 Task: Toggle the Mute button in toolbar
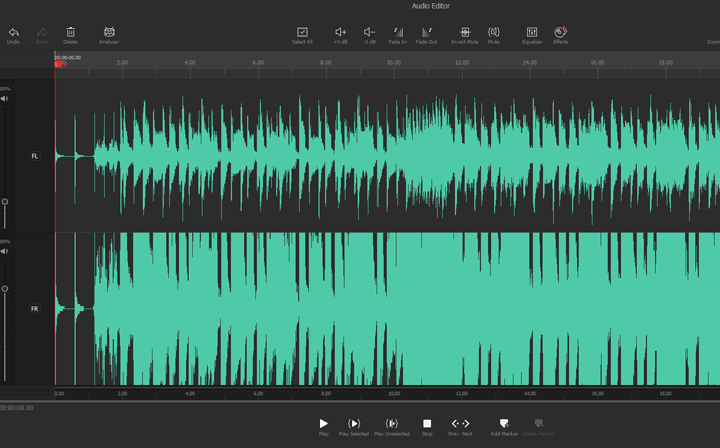tap(493, 33)
